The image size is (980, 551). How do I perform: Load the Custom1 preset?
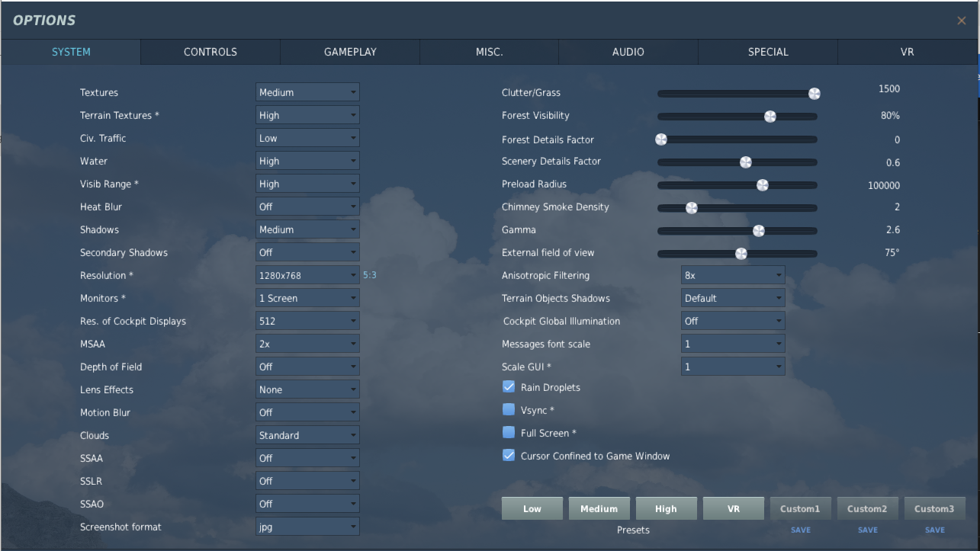tap(800, 508)
